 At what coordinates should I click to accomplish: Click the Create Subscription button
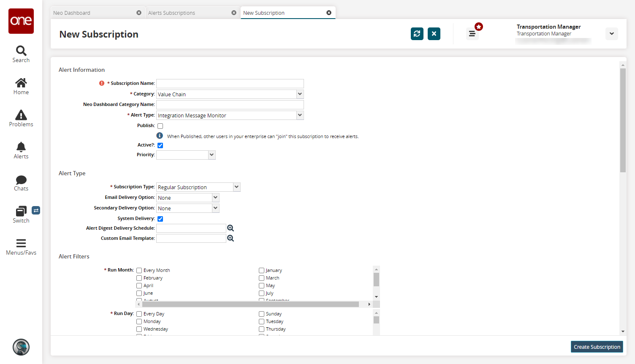[597, 347]
